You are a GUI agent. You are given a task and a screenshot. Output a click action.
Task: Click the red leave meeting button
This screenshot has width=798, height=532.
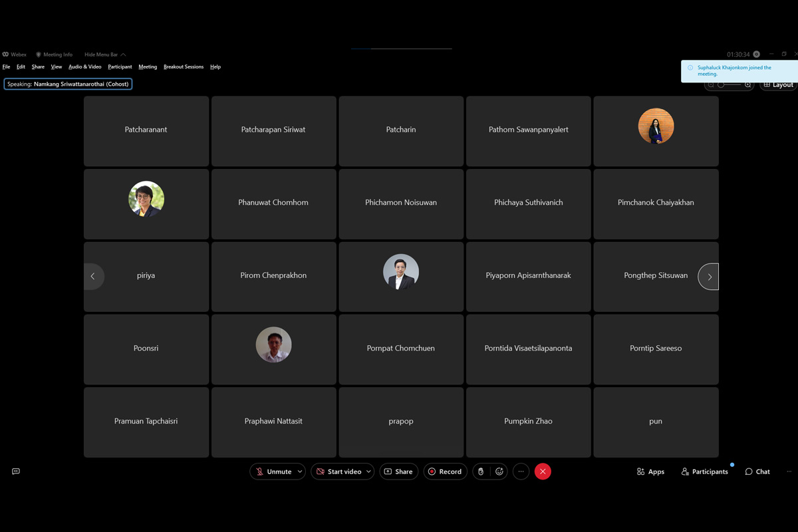coord(543,471)
